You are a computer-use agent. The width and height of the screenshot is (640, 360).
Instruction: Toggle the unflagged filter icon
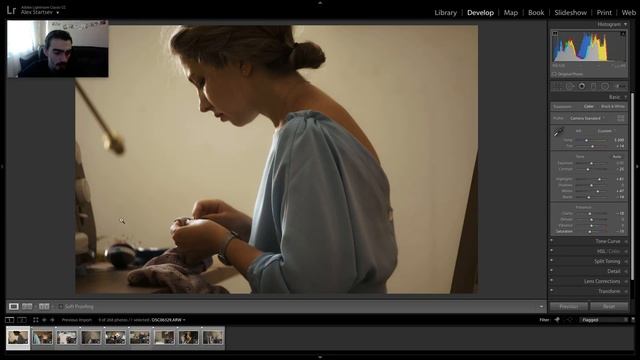[x=570, y=320]
